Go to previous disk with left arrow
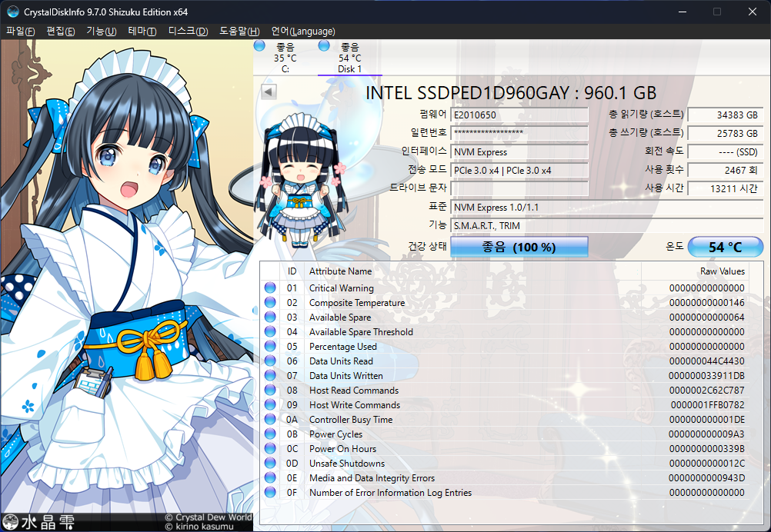This screenshot has width=771, height=532. tap(269, 91)
